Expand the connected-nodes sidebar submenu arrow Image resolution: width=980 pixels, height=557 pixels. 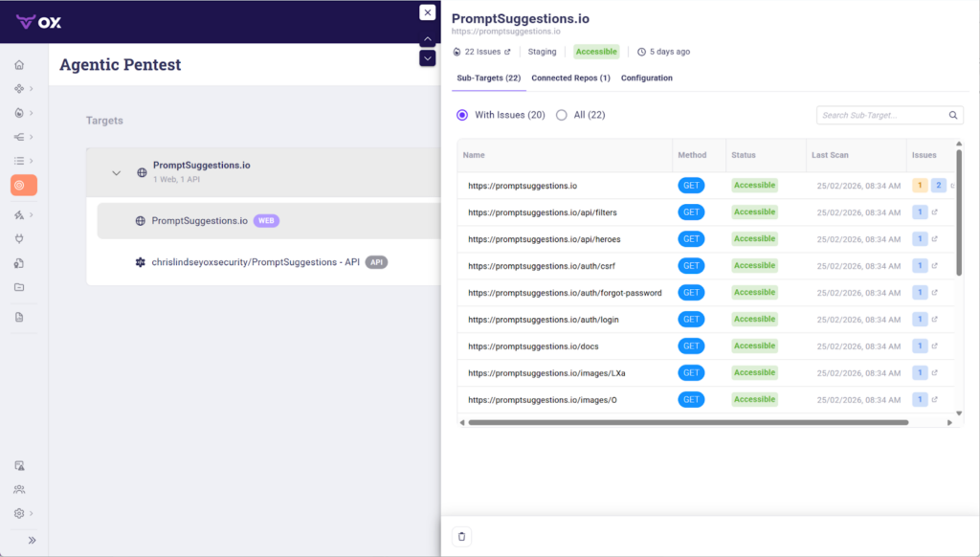pos(32,89)
